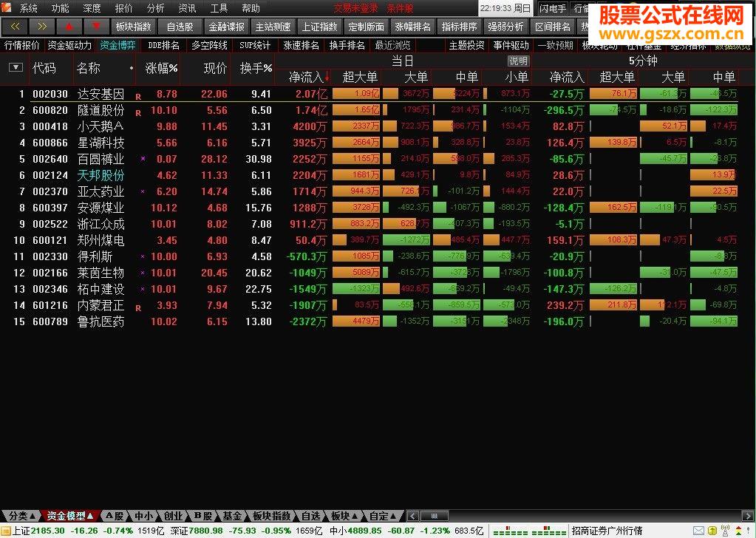756x538 pixels.
Task: Click the 定制版面 toolbar button
Action: (x=366, y=27)
